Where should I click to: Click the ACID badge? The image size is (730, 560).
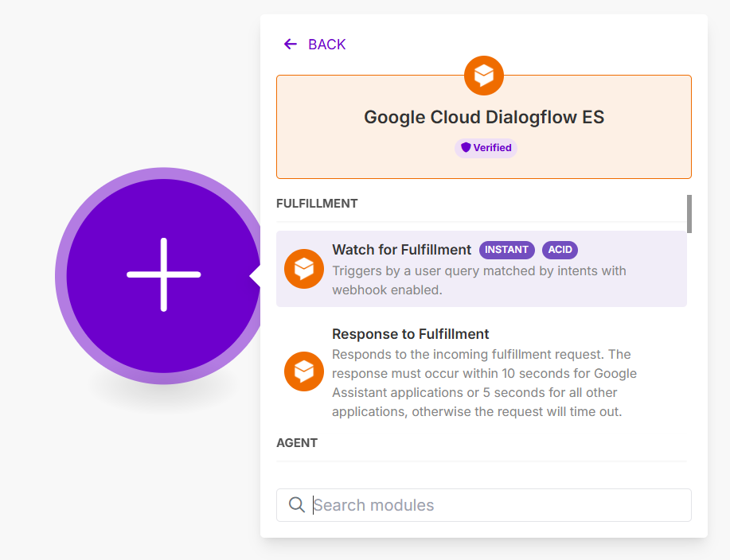click(560, 250)
